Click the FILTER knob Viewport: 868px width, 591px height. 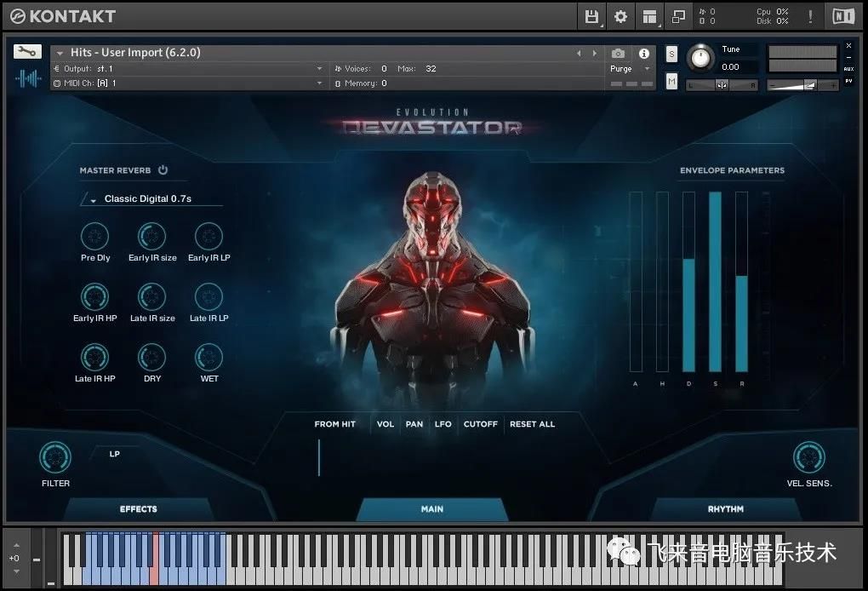tap(55, 457)
